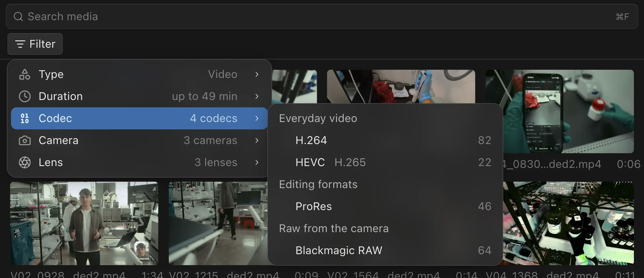Click the 'up to 49 min' value
The width and height of the screenshot is (644, 278).
(x=205, y=97)
